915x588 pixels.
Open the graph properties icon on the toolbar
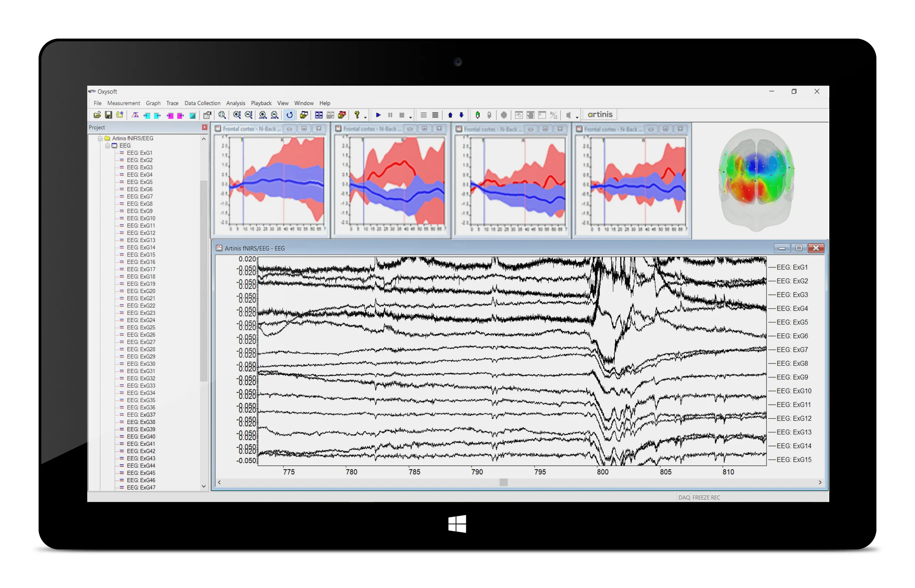(x=207, y=115)
